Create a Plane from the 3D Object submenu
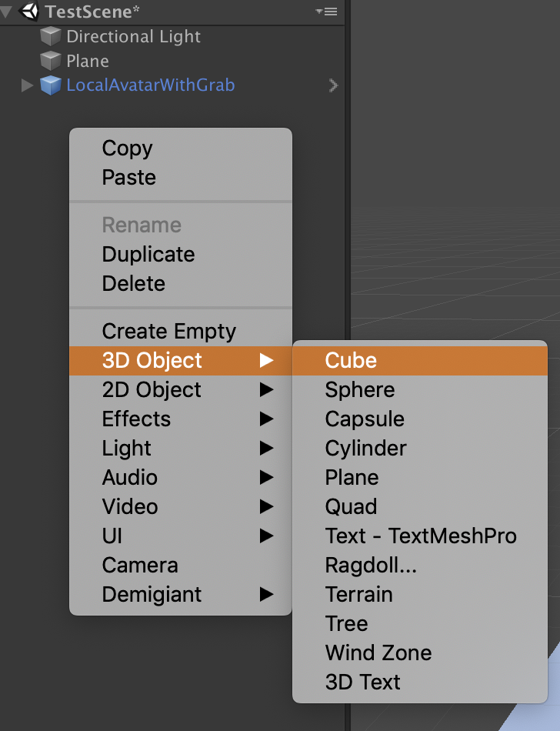This screenshot has width=560, height=731. pyautogui.click(x=420, y=477)
